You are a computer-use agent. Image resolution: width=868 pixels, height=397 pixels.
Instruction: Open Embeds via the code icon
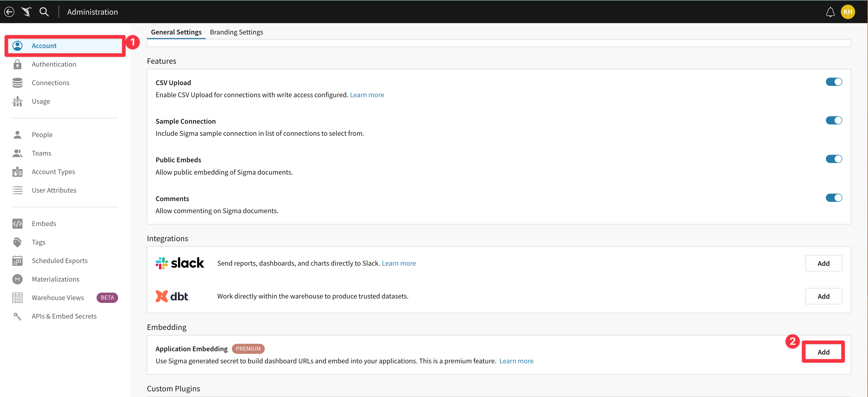17,223
